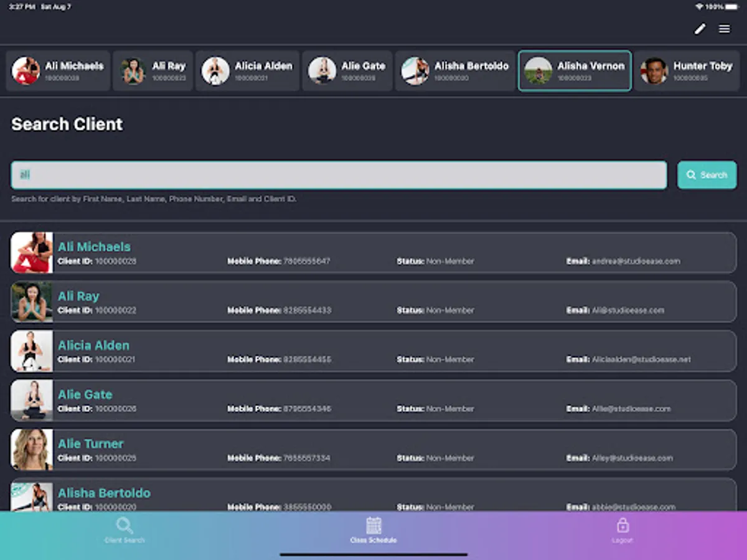Click email Aliciaalden@studioease.net
Image resolution: width=747 pixels, height=560 pixels.
point(641,360)
